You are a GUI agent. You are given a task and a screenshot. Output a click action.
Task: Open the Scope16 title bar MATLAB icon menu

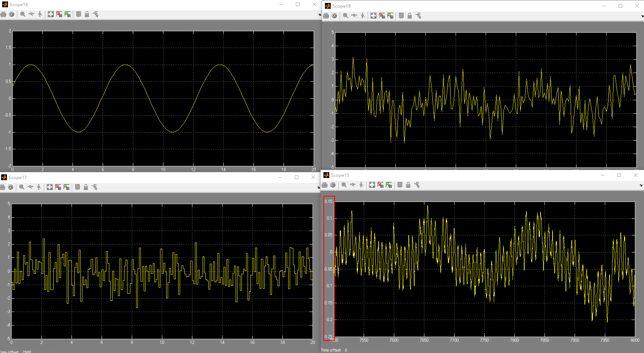pyautogui.click(x=5, y=4)
